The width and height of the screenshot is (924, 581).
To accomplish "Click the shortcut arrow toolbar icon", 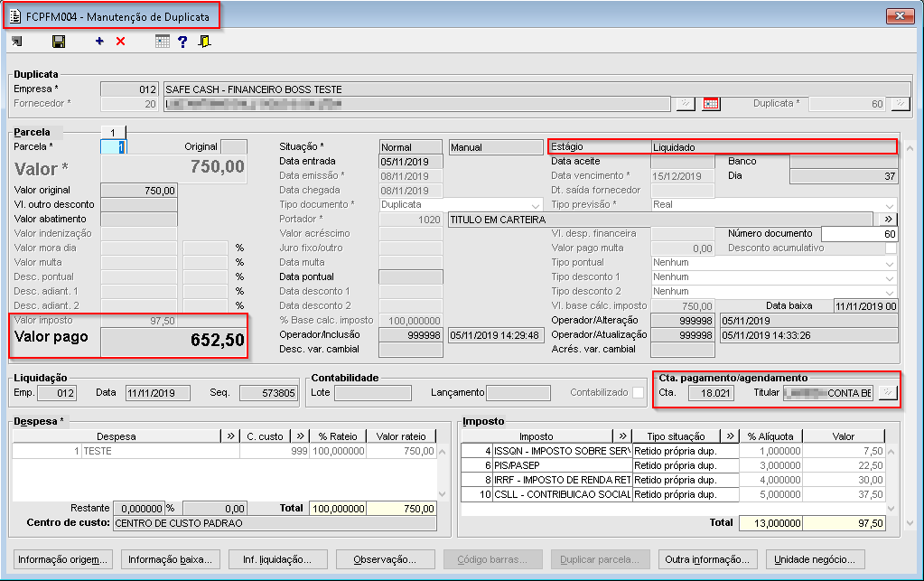I will click(17, 42).
